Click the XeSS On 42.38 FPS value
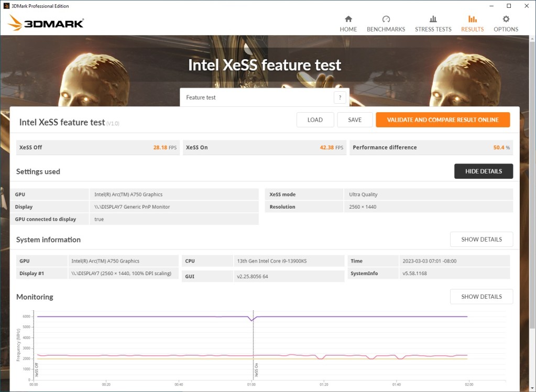Viewport: 536px width, 392px height. 331,147
